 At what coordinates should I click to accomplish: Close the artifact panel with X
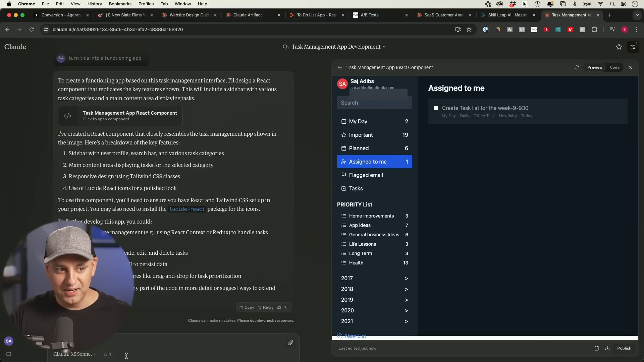click(x=630, y=67)
